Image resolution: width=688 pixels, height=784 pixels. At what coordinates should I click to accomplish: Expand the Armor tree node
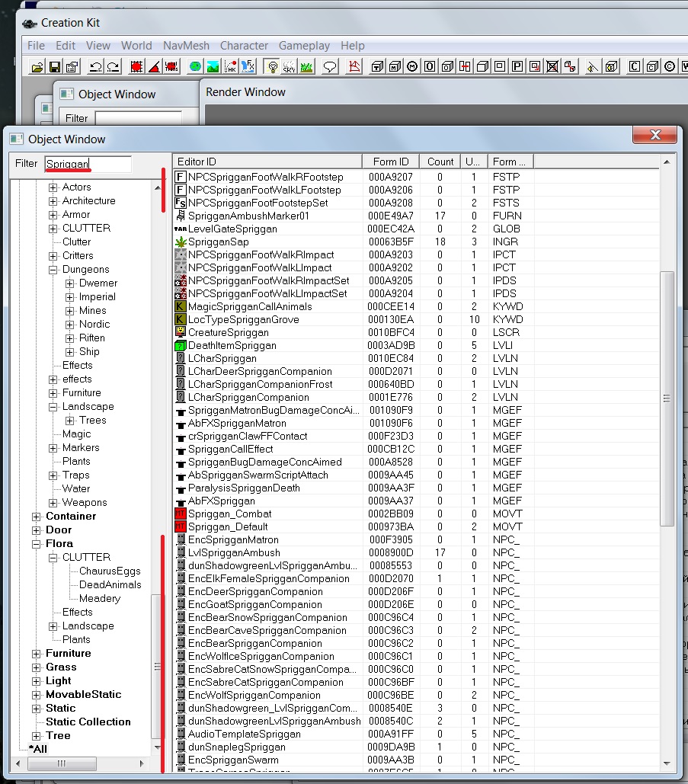click(x=53, y=215)
